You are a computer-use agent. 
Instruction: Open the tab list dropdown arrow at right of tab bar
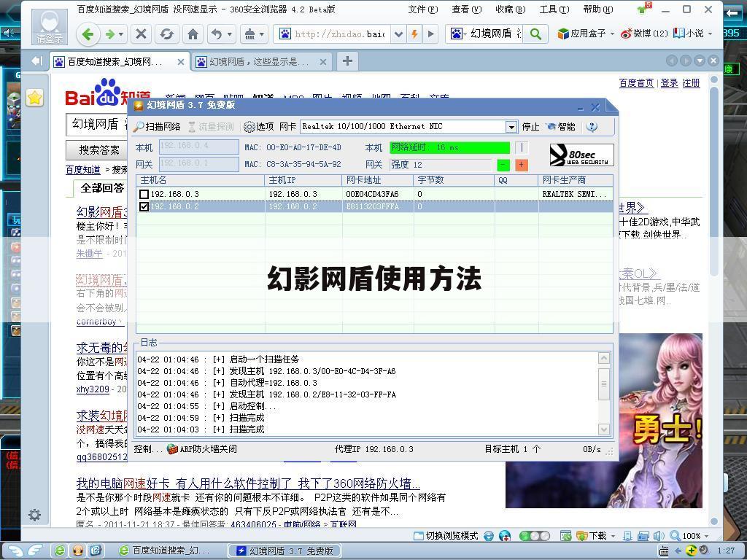point(700,61)
